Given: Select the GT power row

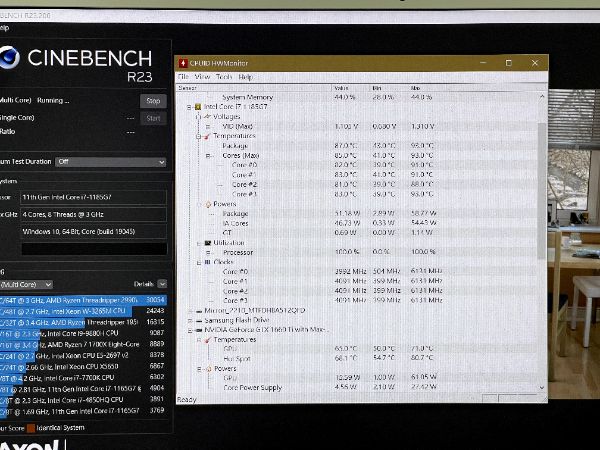Looking at the screenshot, I should click(x=356, y=233).
